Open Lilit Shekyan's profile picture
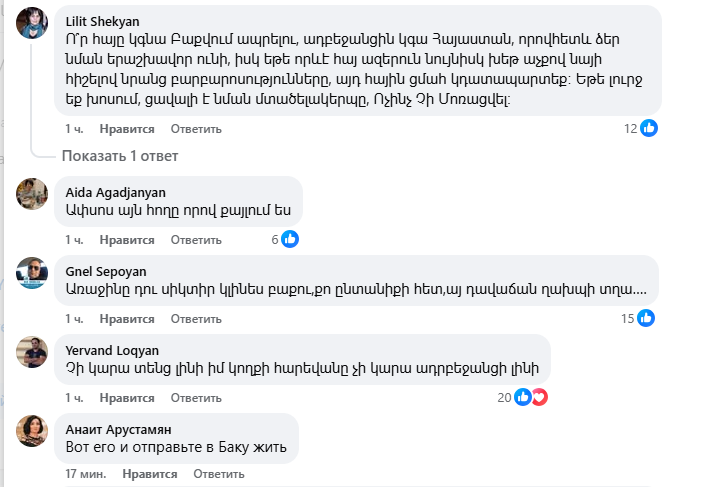Image resolution: width=701 pixels, height=487 pixels. point(33,23)
